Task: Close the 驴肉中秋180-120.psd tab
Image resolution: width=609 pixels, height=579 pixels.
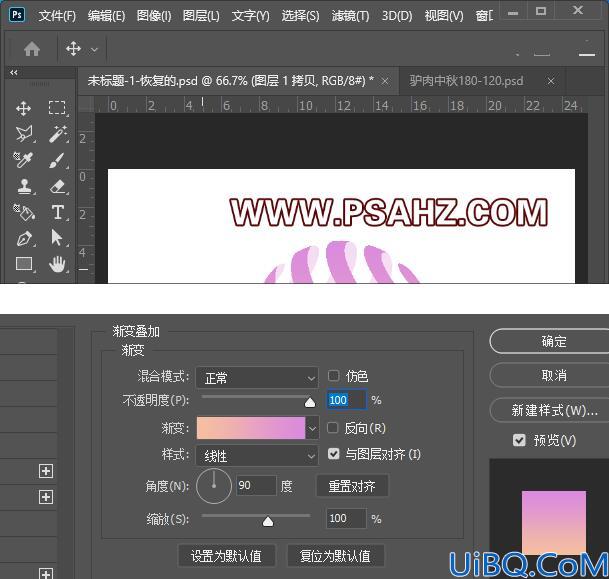Action: point(551,81)
